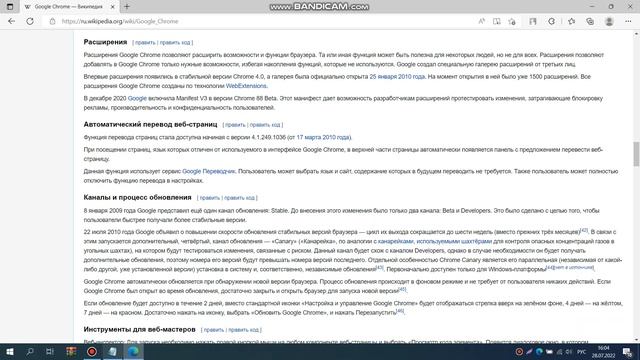Open the volume tray icon
Screen dimensions: 640x360
(x=569, y=352)
